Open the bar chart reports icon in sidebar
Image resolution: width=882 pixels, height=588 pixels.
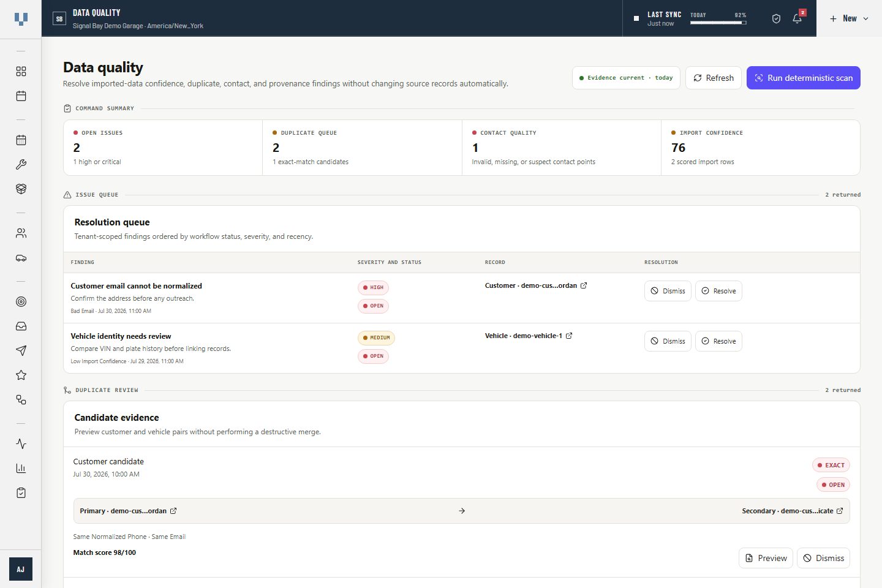(21, 469)
